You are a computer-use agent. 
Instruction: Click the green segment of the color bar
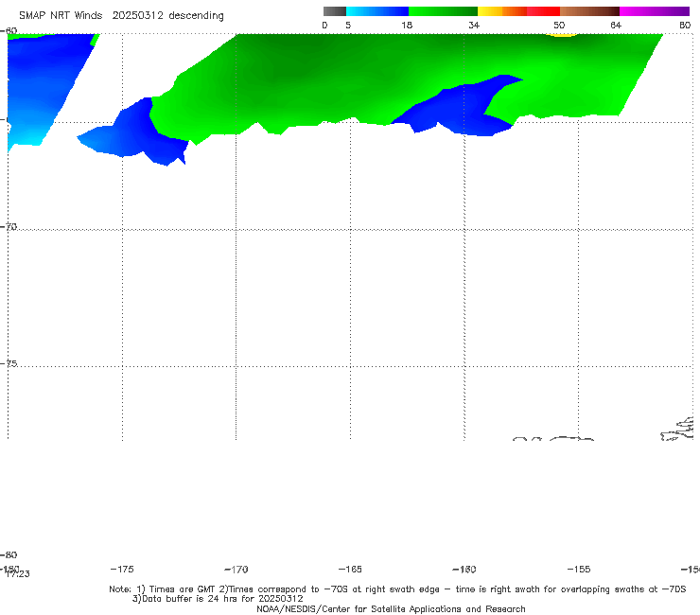point(443,11)
